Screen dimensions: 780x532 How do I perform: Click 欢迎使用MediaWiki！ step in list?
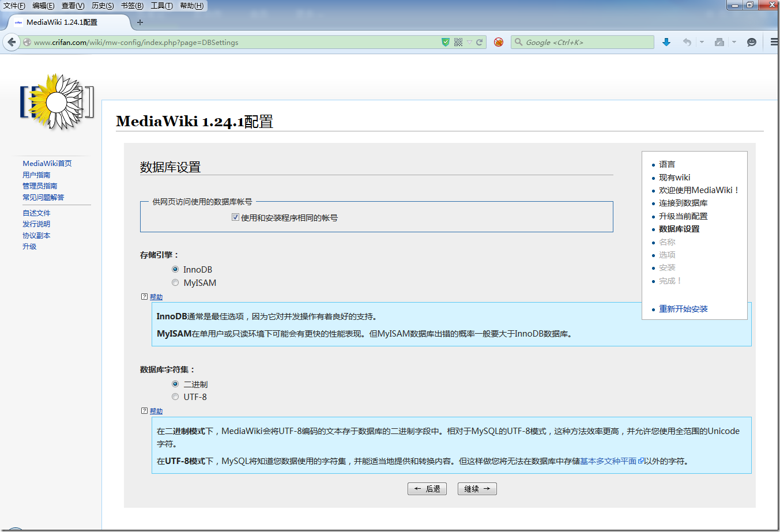tap(699, 190)
